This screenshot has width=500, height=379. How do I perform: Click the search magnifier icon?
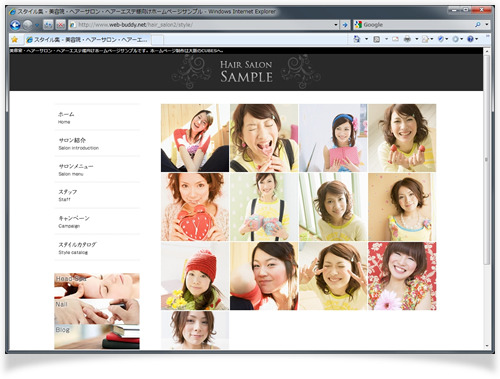pyautogui.click(x=478, y=25)
